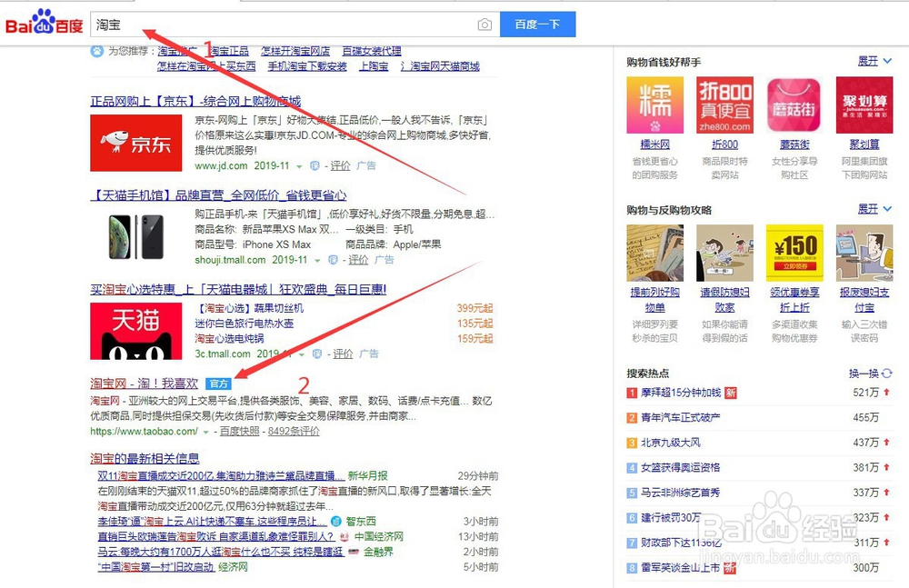Open the ¥150 coupon thumbnail
Viewport: 909px width, 588px height.
[794, 253]
